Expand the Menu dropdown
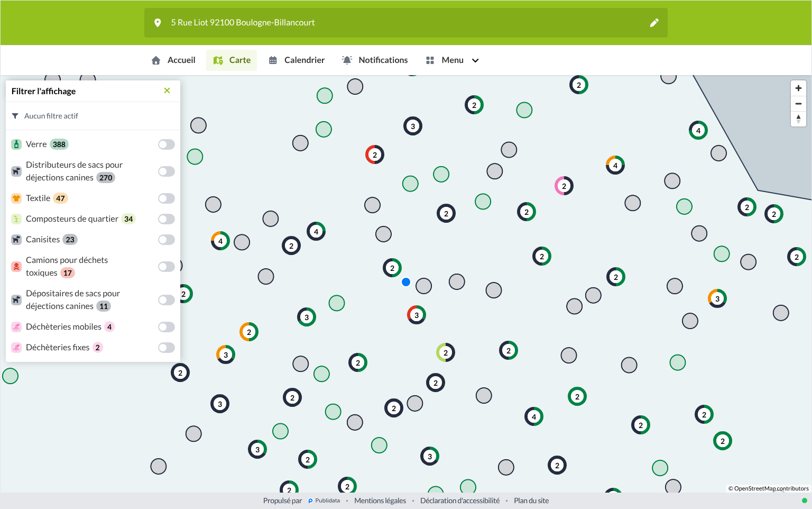This screenshot has width=812, height=509. coord(453,60)
